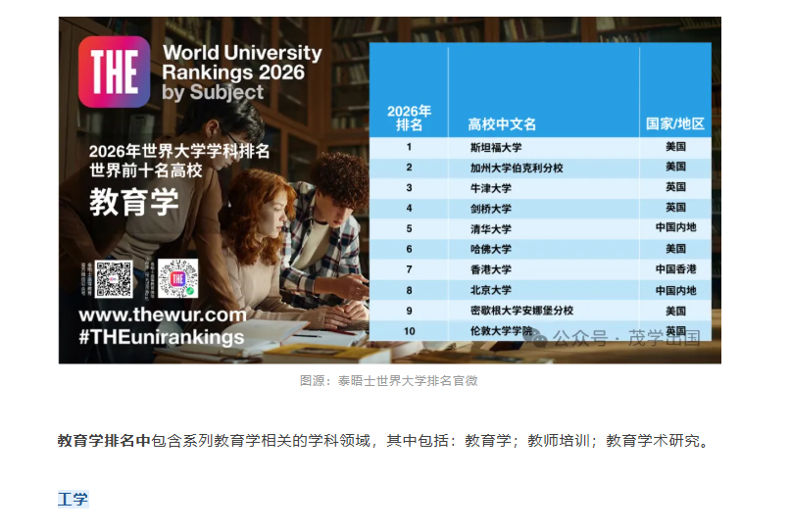The image size is (790, 532).
Task: Click the #THEunirankings hashtag
Action: click(x=162, y=337)
